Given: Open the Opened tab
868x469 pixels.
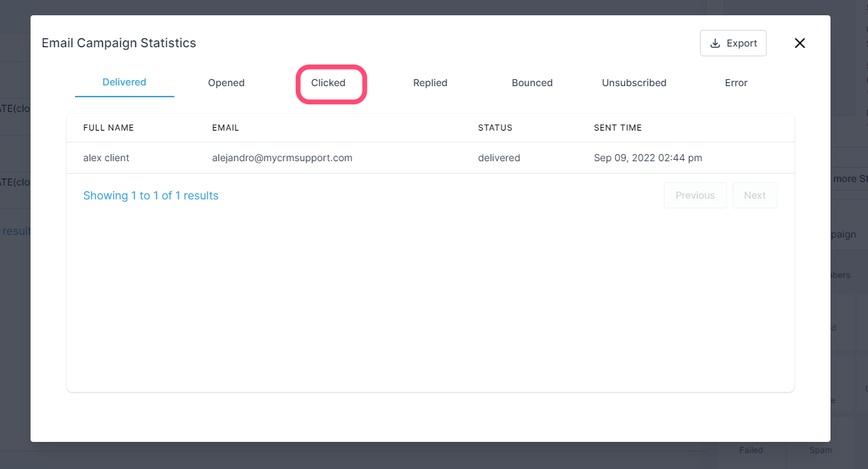Looking at the screenshot, I should tap(226, 83).
